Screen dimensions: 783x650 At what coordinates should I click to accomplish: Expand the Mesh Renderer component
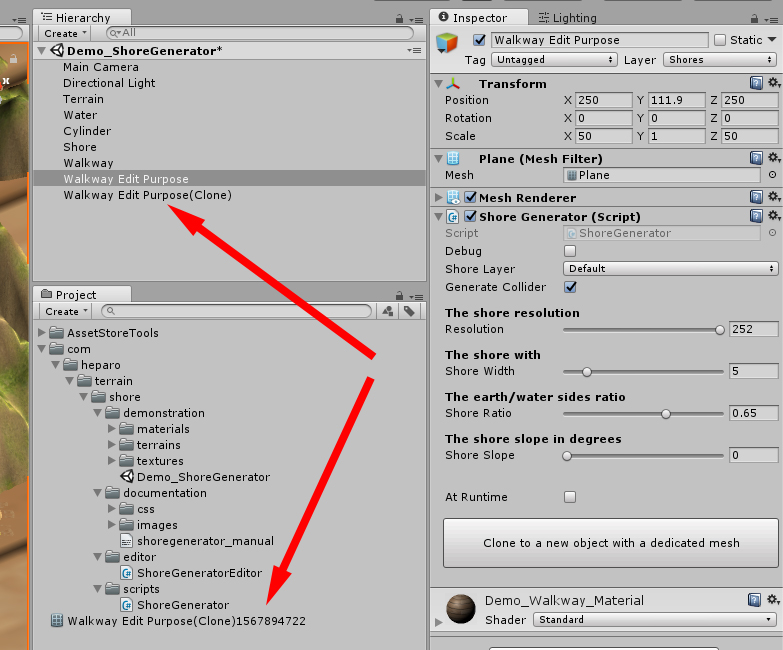click(438, 197)
